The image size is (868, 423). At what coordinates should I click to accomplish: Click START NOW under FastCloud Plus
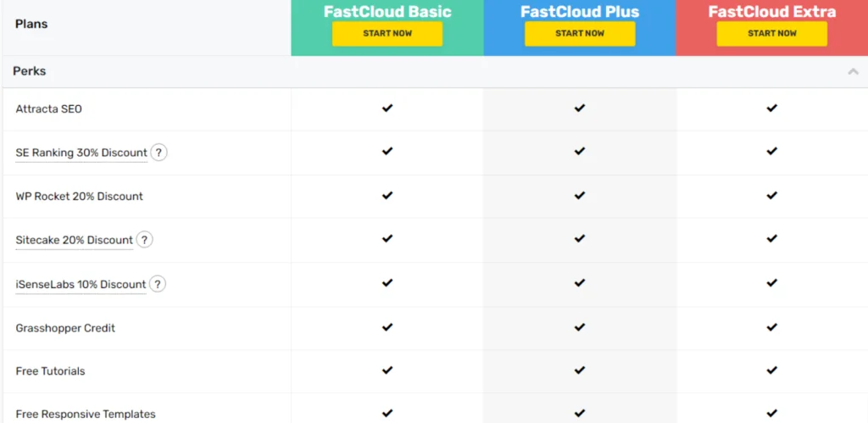click(x=580, y=34)
